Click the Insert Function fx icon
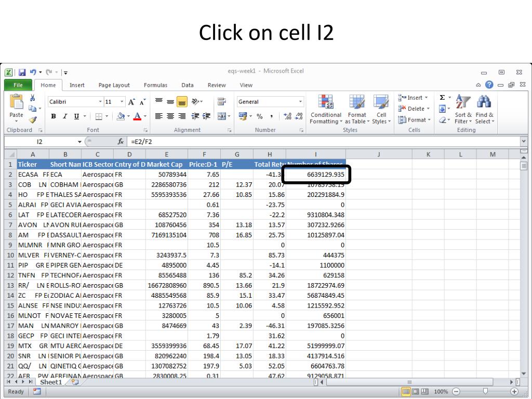This screenshot has height=399, width=532. 121,141
